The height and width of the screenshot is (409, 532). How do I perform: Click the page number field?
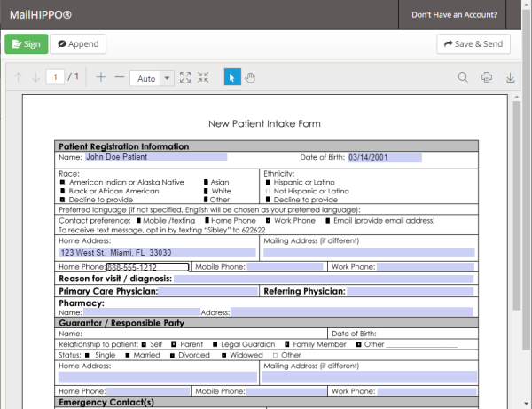tap(55, 77)
